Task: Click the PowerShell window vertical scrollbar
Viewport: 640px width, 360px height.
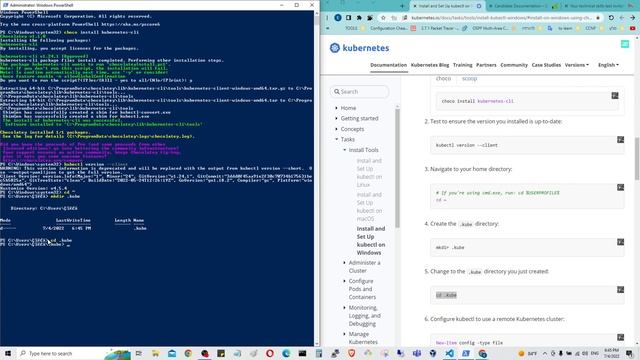Action: tap(317, 178)
